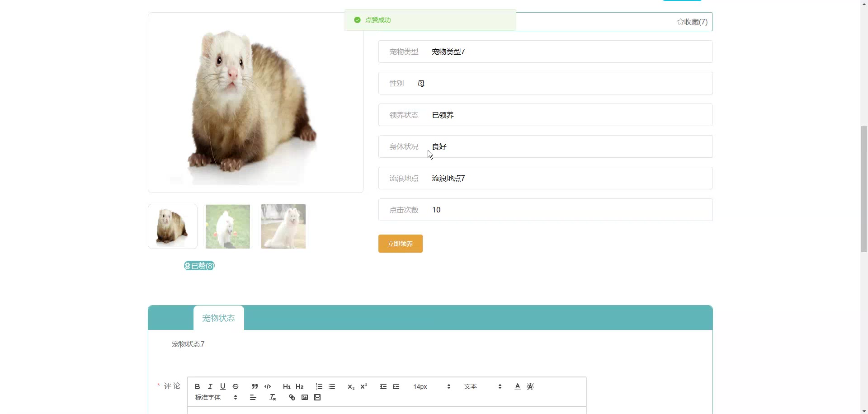The width and height of the screenshot is (868, 414).
Task: Click the 宠物状态7 description text
Action: (x=188, y=344)
